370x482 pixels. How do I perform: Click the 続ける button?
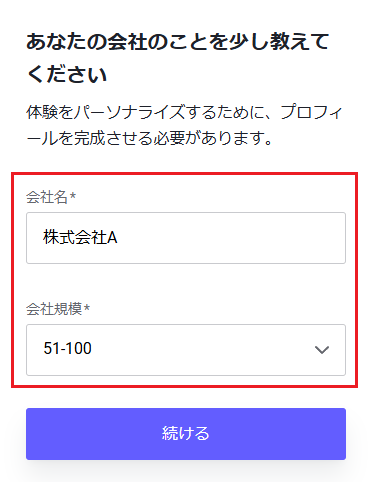186,434
